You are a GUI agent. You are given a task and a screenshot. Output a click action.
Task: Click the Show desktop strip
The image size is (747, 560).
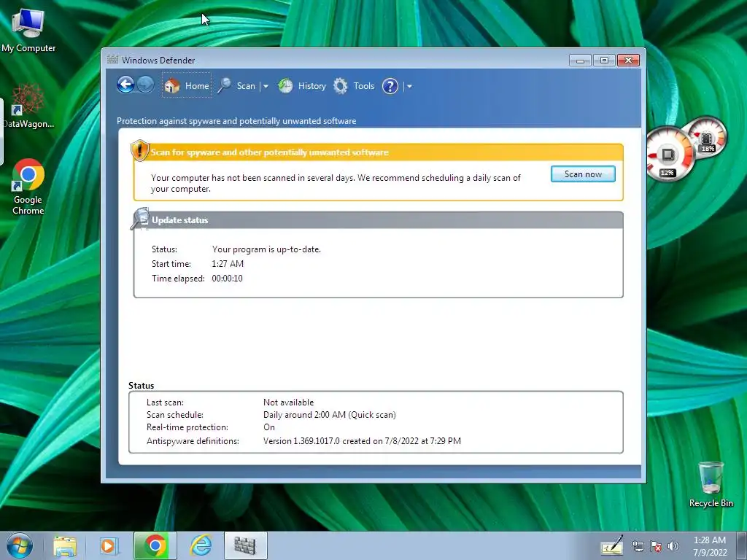(742, 545)
